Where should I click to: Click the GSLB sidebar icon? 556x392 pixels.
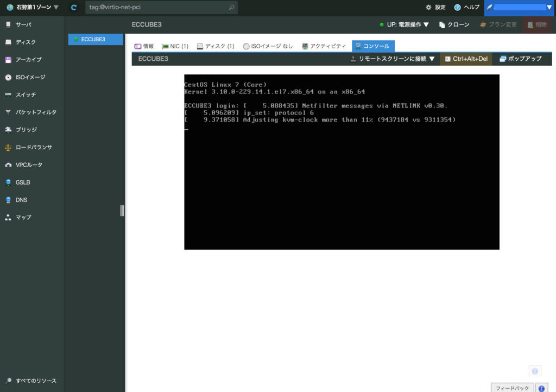pos(8,182)
